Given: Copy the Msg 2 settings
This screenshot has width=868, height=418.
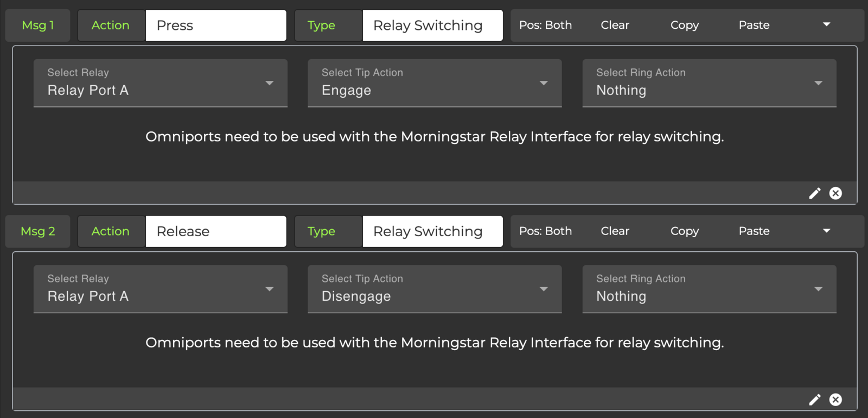Looking at the screenshot, I should (684, 231).
